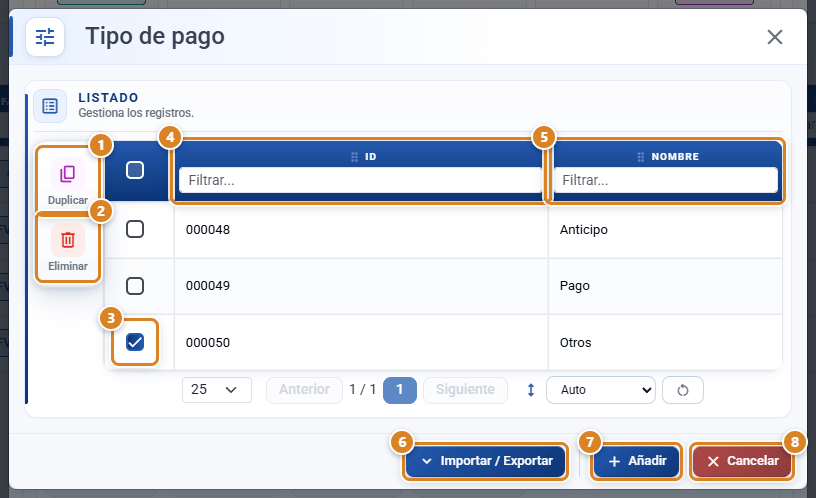Image resolution: width=816 pixels, height=498 pixels.
Task: Toggle the select-all header checkbox
Action: [135, 170]
